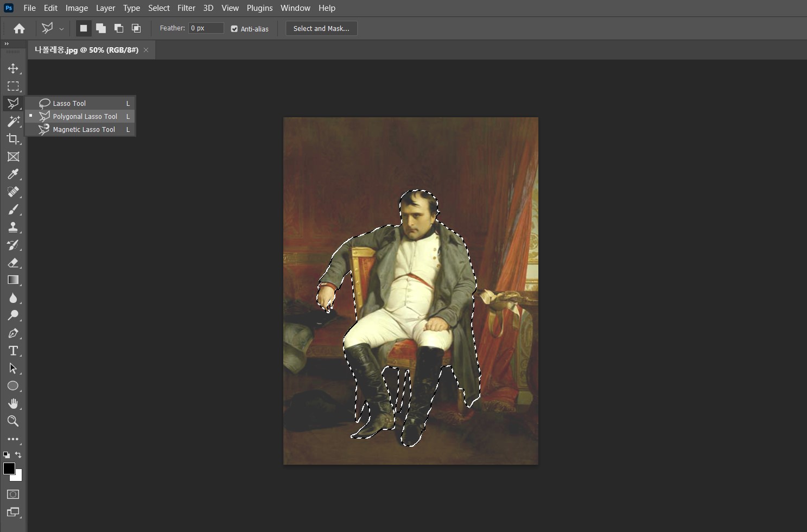
Task: Click on the Napoleon painting canvas
Action: click(x=411, y=290)
